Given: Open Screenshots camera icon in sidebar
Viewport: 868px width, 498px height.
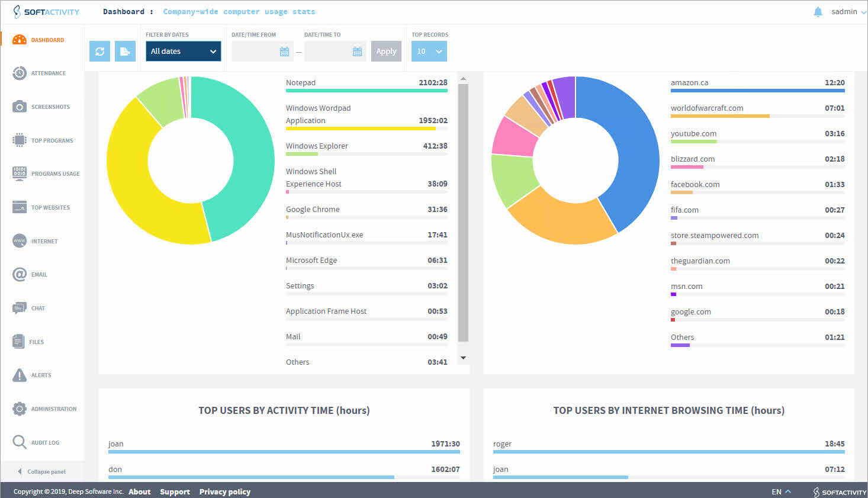Looking at the screenshot, I should point(20,107).
